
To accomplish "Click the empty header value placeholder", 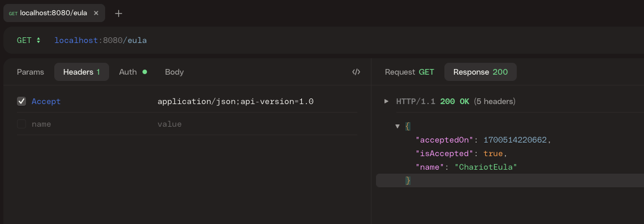I will pyautogui.click(x=170, y=124).
